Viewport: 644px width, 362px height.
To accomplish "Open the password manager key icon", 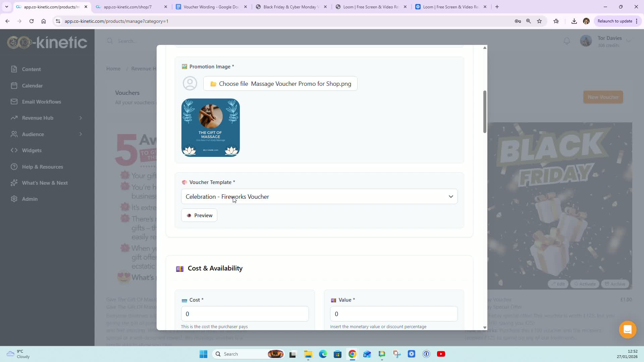I will point(518,21).
